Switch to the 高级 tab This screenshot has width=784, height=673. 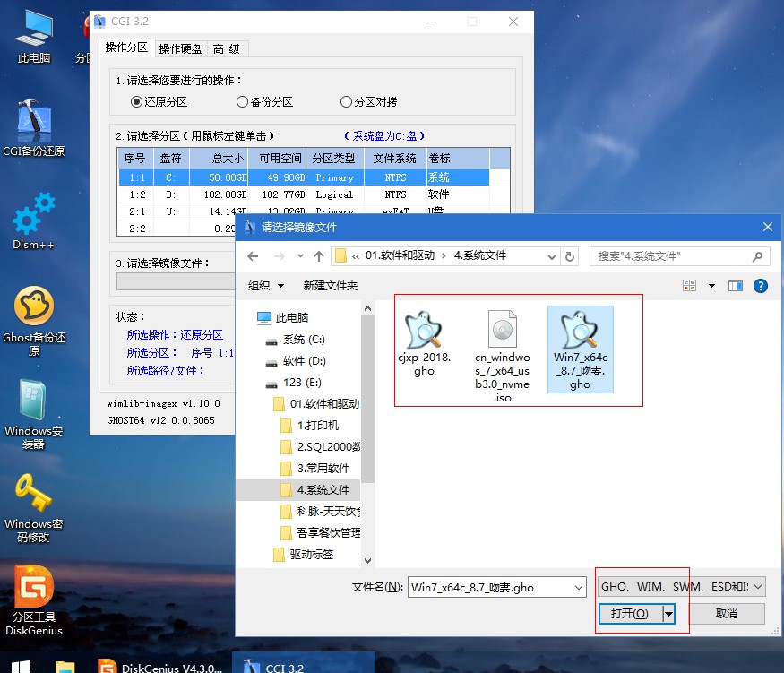coord(227,48)
